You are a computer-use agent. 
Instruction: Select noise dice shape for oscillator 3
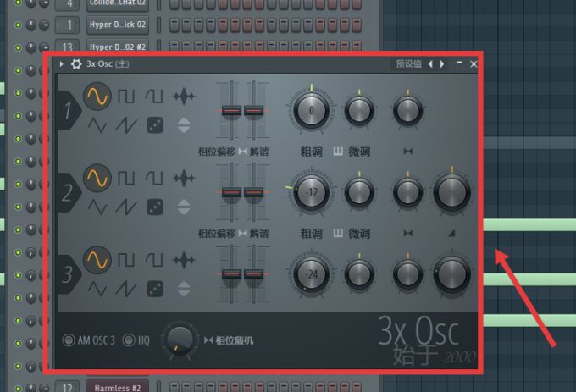tap(155, 290)
